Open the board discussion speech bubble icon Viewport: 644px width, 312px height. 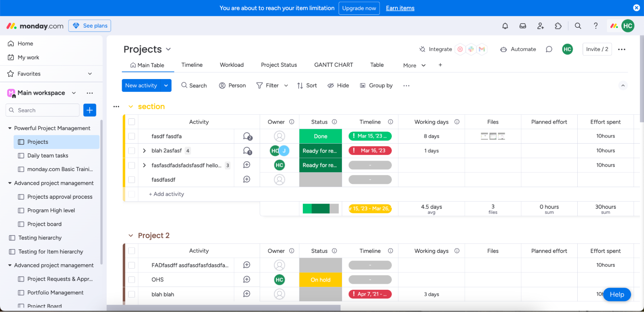tap(549, 49)
